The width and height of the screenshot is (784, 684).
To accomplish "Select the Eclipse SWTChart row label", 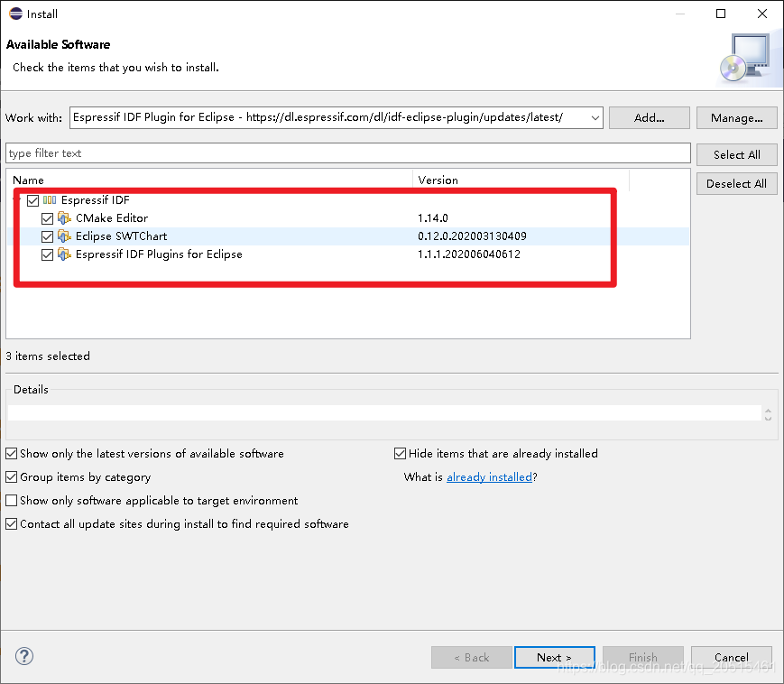I will tap(121, 236).
